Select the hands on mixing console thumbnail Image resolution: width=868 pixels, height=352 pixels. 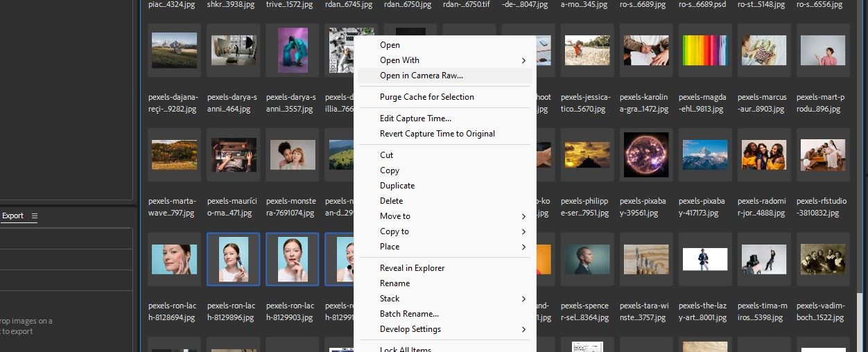pyautogui.click(x=234, y=155)
